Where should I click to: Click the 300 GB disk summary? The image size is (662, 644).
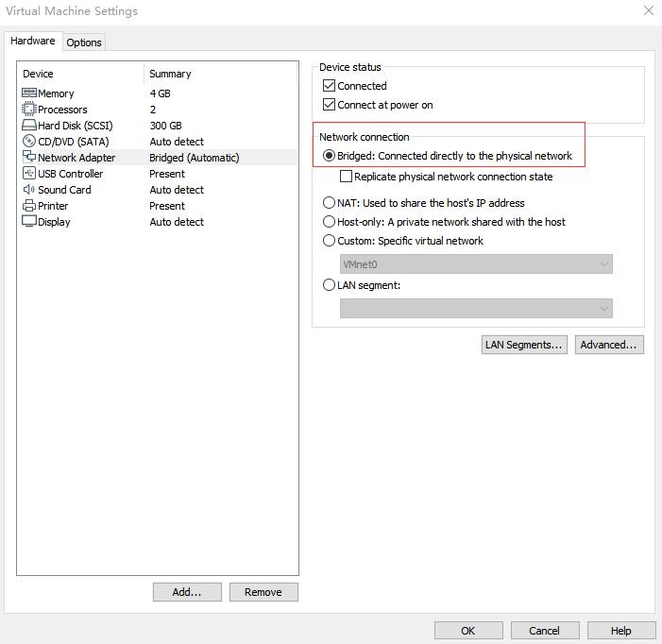coord(165,126)
